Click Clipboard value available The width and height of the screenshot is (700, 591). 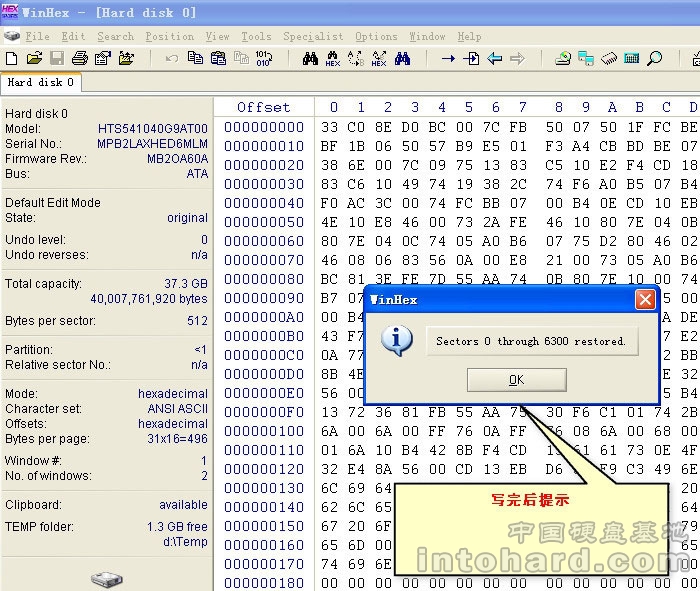point(183,505)
